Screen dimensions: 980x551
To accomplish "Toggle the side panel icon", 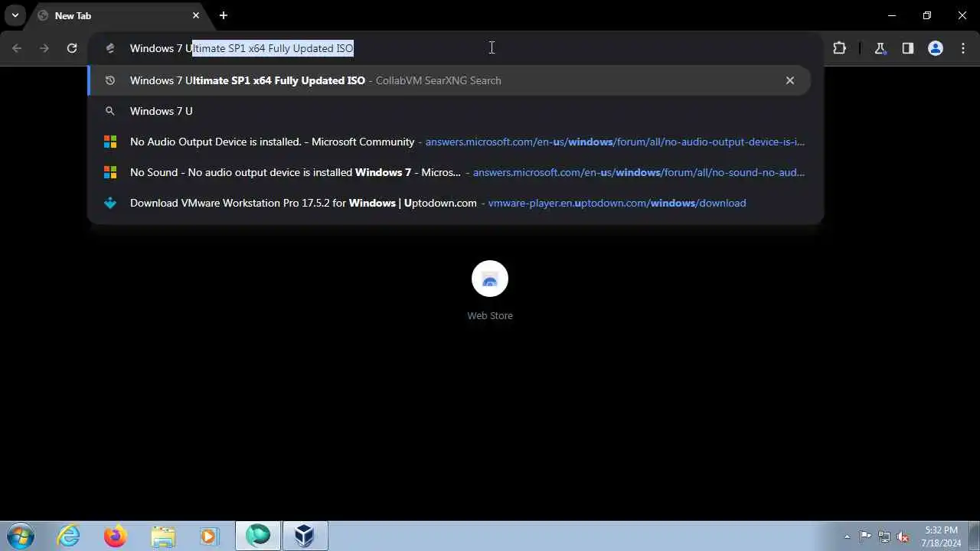I will (x=908, y=48).
